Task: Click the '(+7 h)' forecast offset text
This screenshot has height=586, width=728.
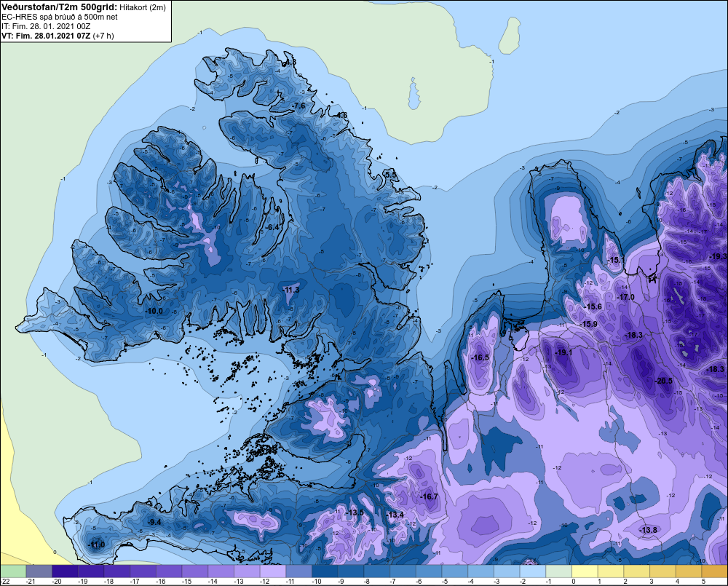Action: 103,36
